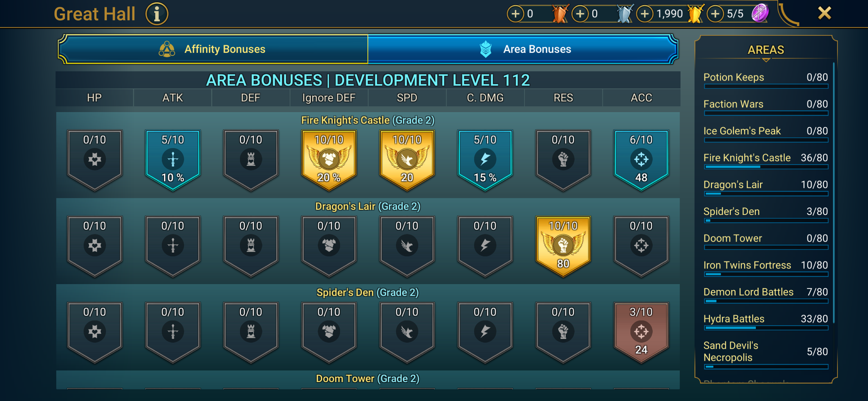
Task: Select Fire Knight's Castle ACC 6/10 badge
Action: tap(641, 160)
